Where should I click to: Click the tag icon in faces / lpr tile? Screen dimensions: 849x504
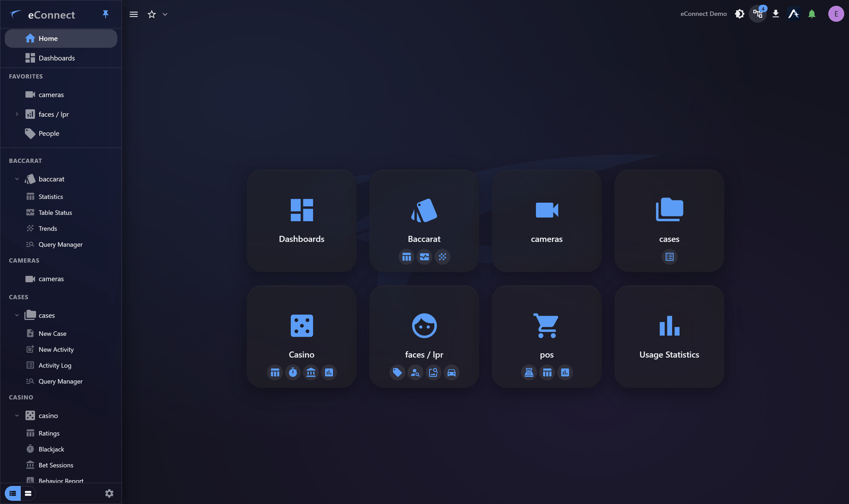(397, 372)
